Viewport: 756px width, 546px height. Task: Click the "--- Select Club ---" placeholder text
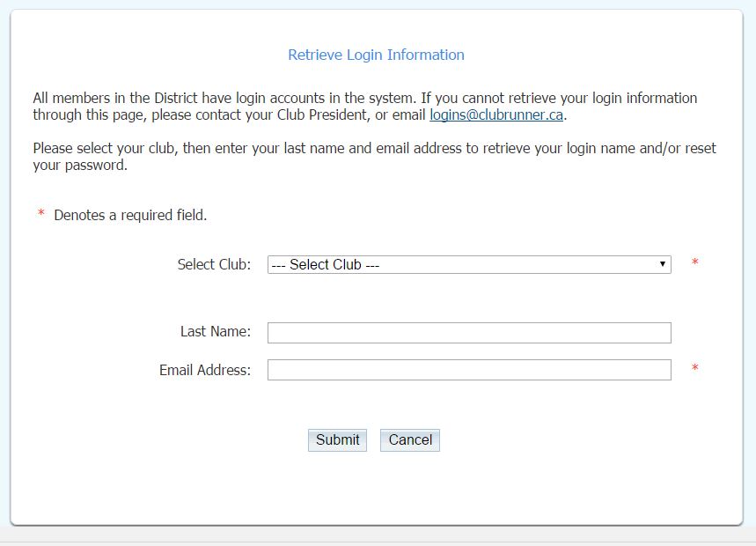click(326, 264)
